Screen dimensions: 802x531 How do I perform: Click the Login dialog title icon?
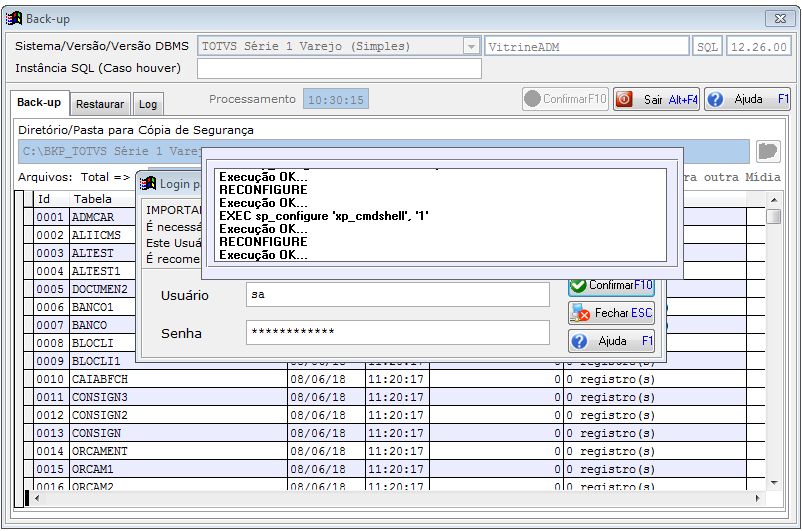click(x=148, y=183)
